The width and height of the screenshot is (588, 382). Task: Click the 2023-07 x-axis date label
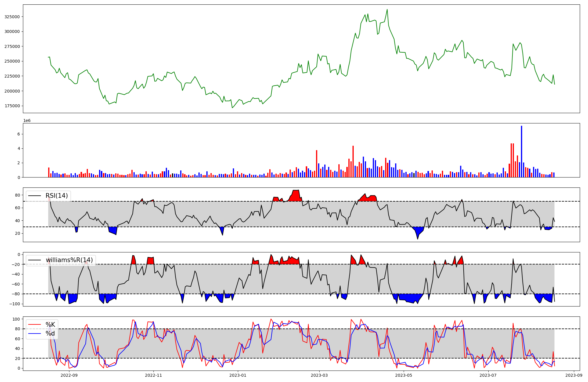(488, 375)
